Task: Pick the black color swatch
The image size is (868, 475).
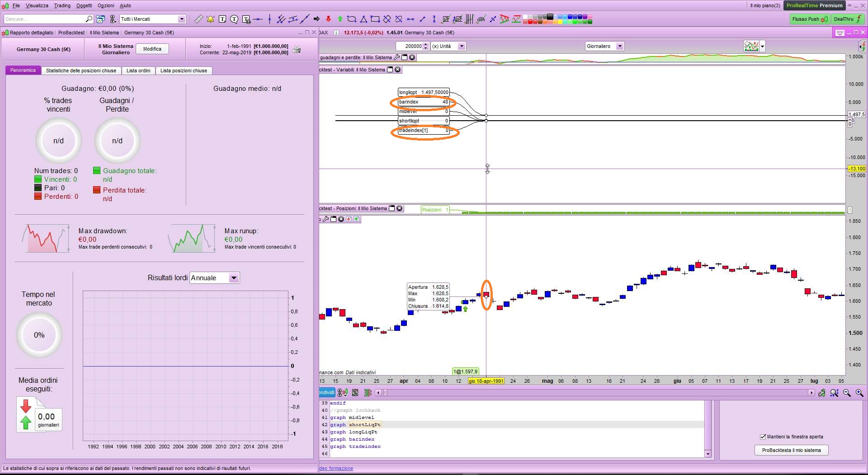Action: coord(550,16)
